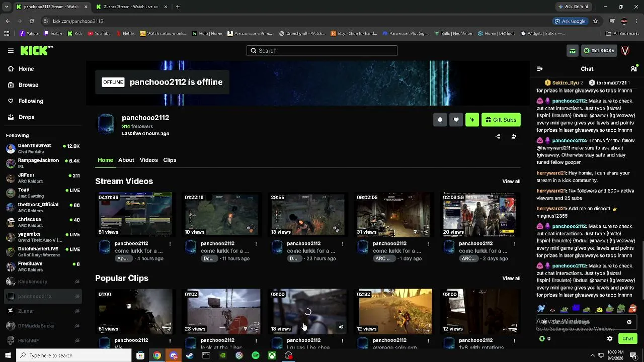Viewport: 644px width, 362px height.
Task: Open options menu for the 1 day ago video
Action: pos(428,244)
